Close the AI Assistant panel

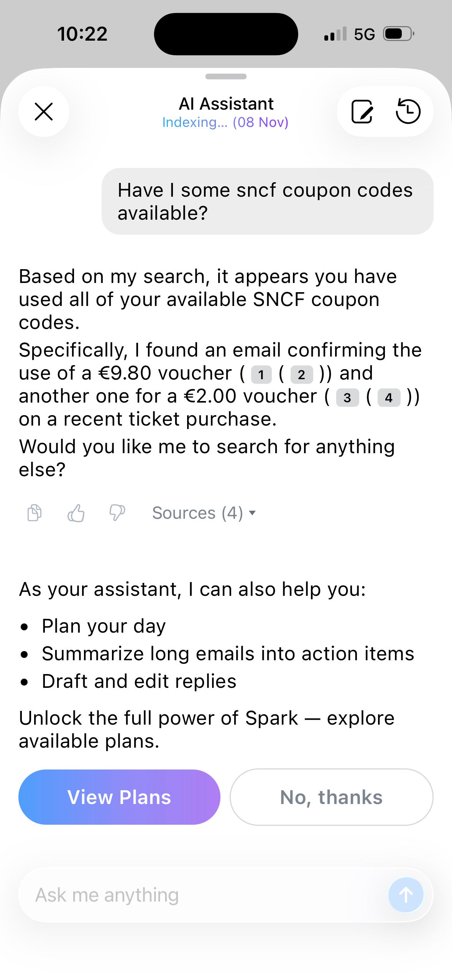[x=44, y=112]
